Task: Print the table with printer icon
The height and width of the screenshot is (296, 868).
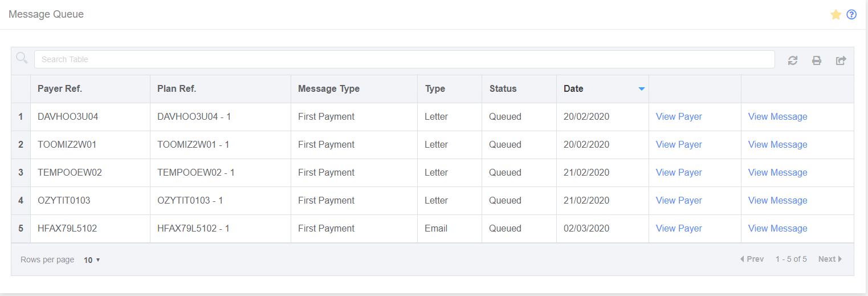Action: [x=817, y=60]
